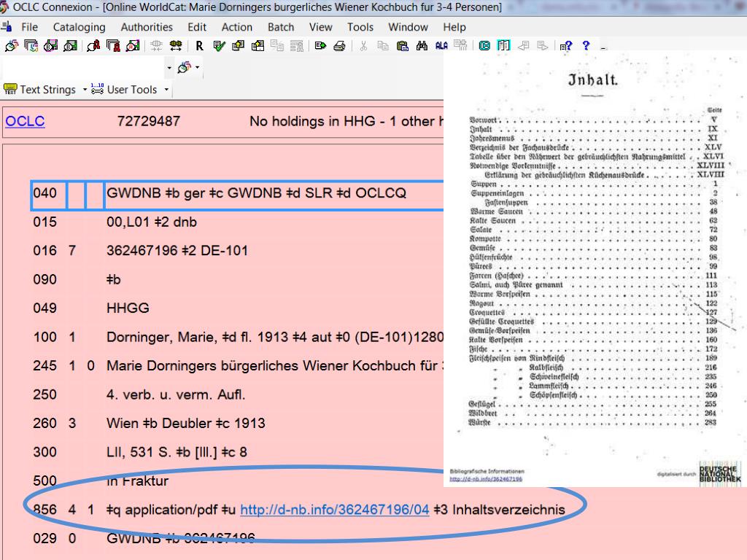
Task: Click the MARC field help icon
Action: (565, 46)
